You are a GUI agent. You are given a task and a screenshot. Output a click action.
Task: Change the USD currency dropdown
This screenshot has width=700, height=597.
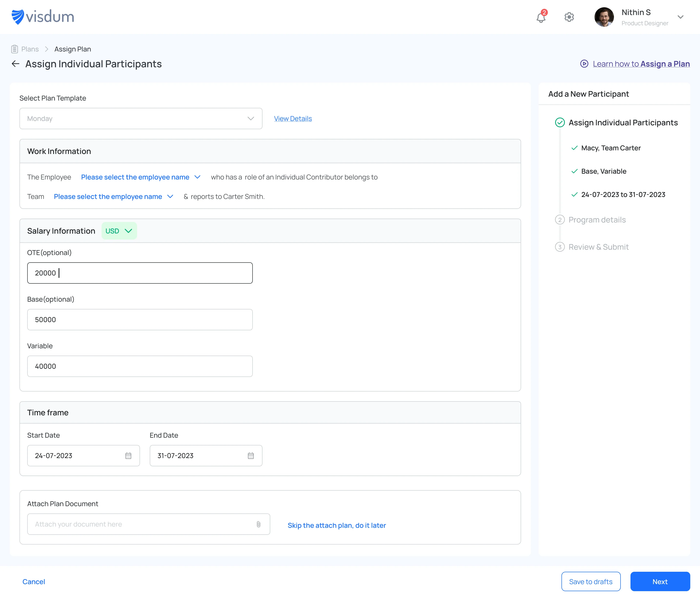[x=119, y=231]
